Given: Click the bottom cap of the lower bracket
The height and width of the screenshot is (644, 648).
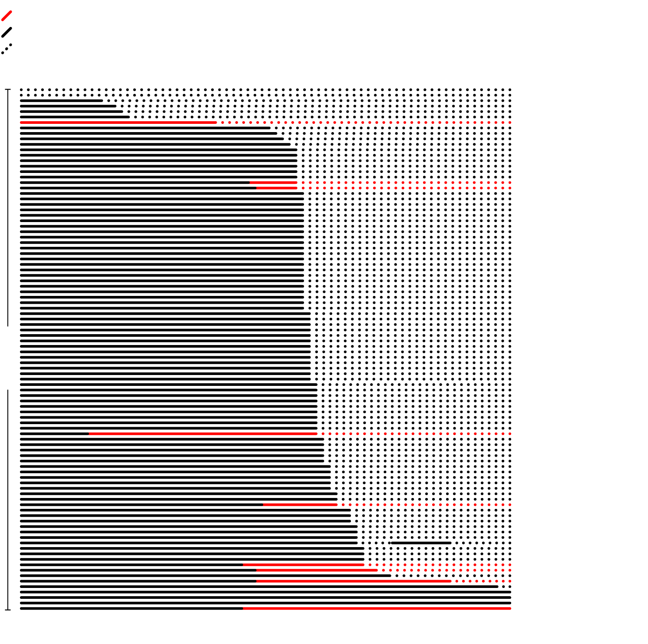Looking at the screenshot, I should point(8,610).
